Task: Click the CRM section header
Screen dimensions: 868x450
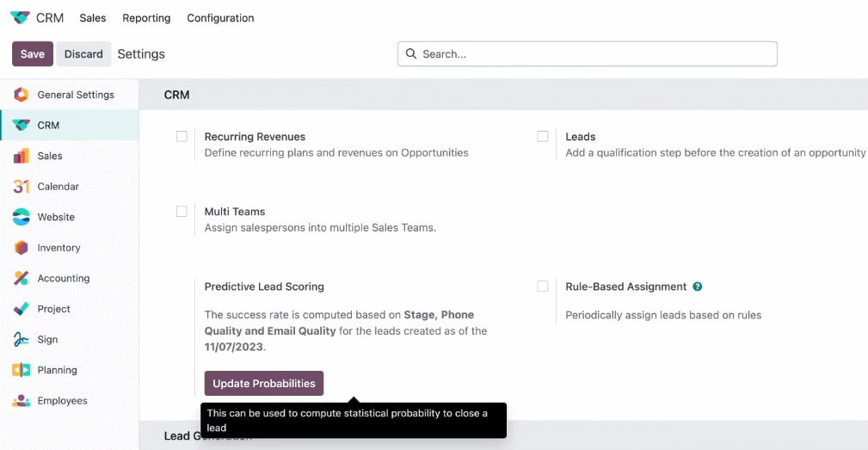Action: (176, 95)
